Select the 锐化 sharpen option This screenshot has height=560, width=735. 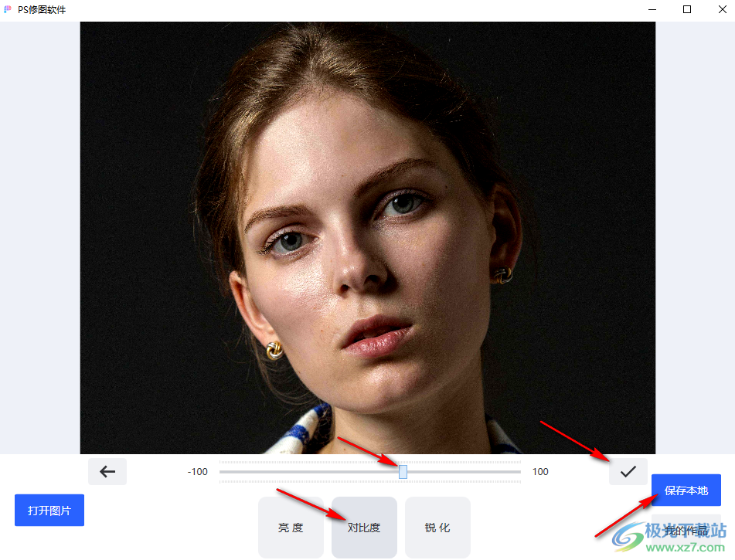[437, 528]
